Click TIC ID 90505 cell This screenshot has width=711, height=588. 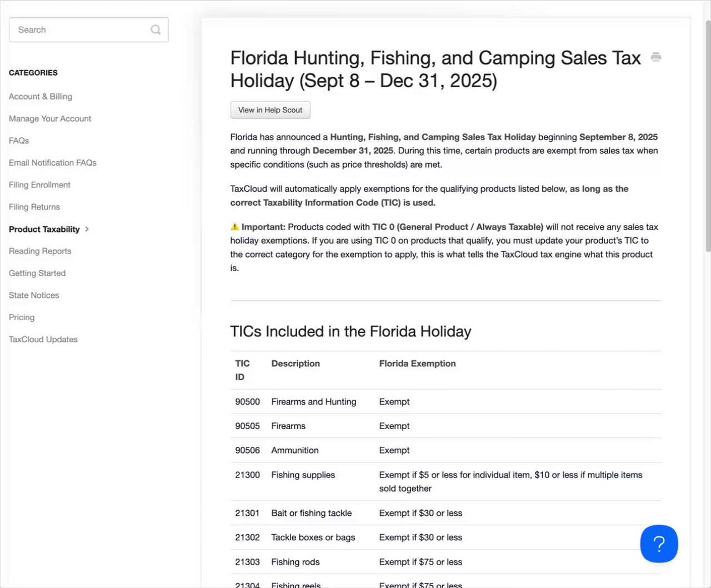pos(247,426)
